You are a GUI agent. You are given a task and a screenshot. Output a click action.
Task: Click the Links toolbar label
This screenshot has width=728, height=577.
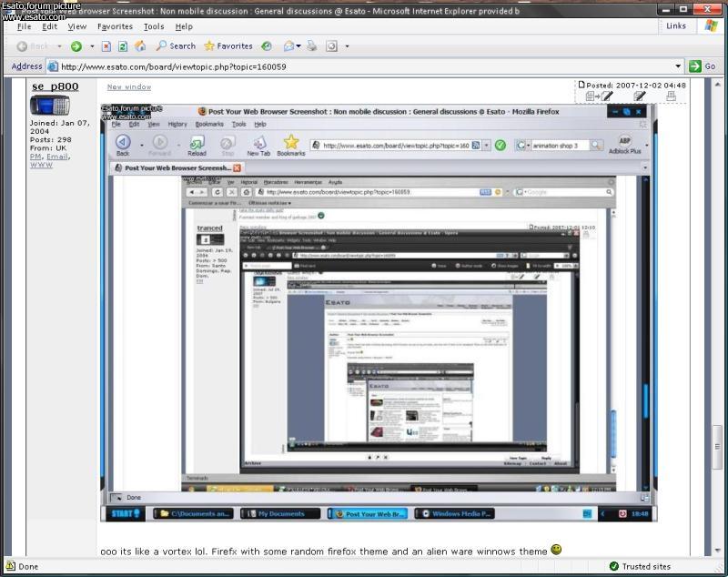tap(676, 26)
